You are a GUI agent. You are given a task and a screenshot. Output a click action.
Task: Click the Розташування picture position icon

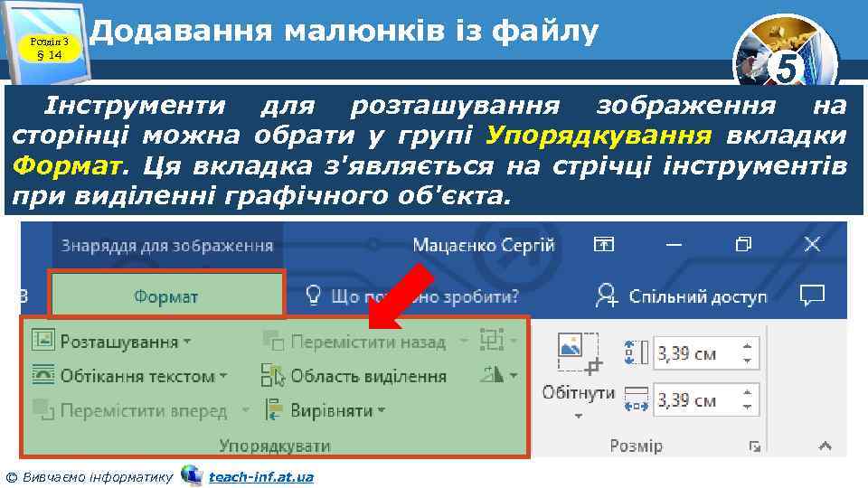coord(42,340)
